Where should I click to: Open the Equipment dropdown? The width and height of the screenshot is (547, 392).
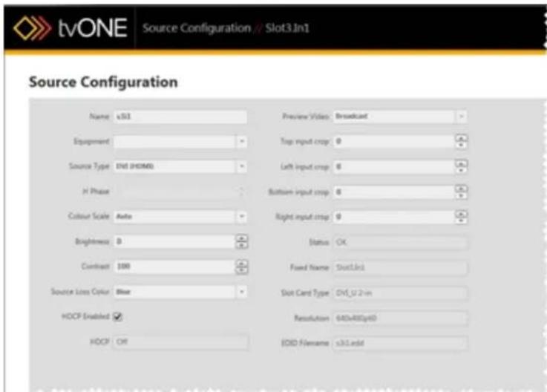click(242, 142)
